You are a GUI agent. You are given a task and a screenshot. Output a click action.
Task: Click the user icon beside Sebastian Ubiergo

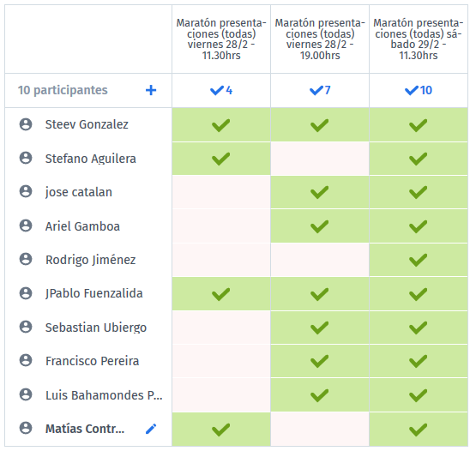[26, 327]
